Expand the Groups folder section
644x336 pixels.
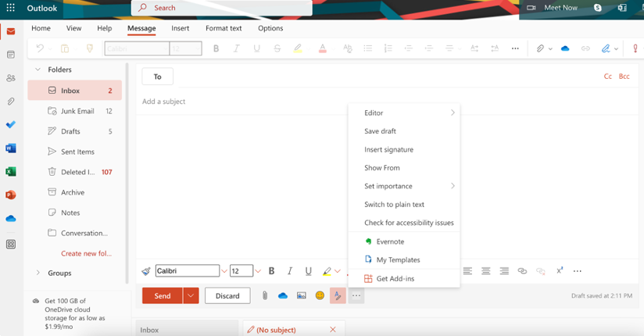(x=38, y=273)
